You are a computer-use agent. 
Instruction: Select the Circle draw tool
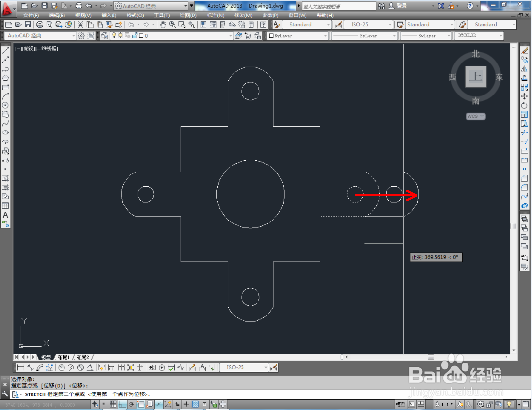point(5,106)
